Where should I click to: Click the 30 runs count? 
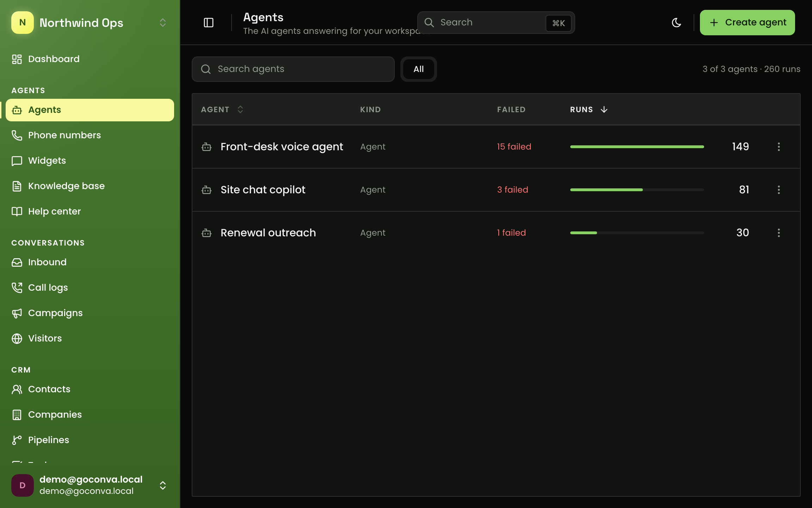click(x=743, y=233)
